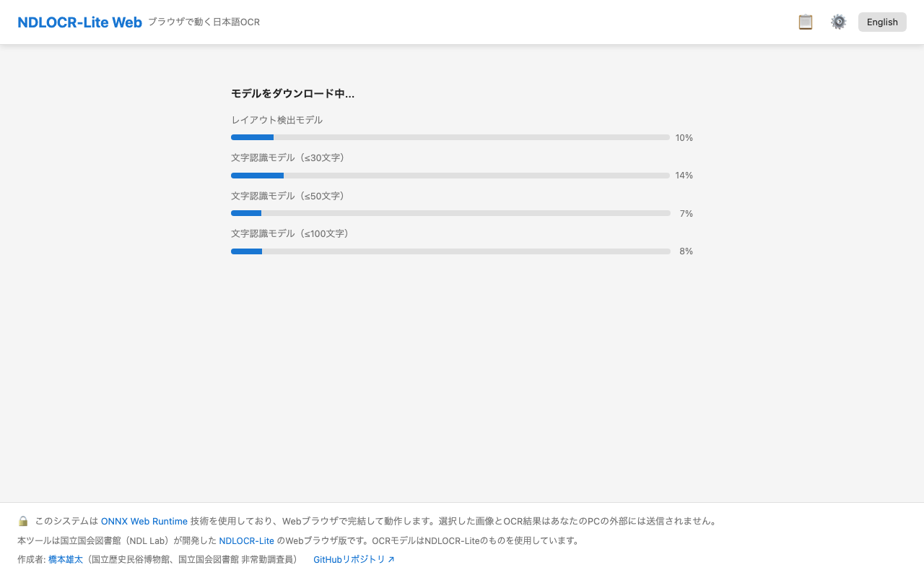
Task: Click the 文字認識モデル（≤50文字）progress bar
Action: 450,213
